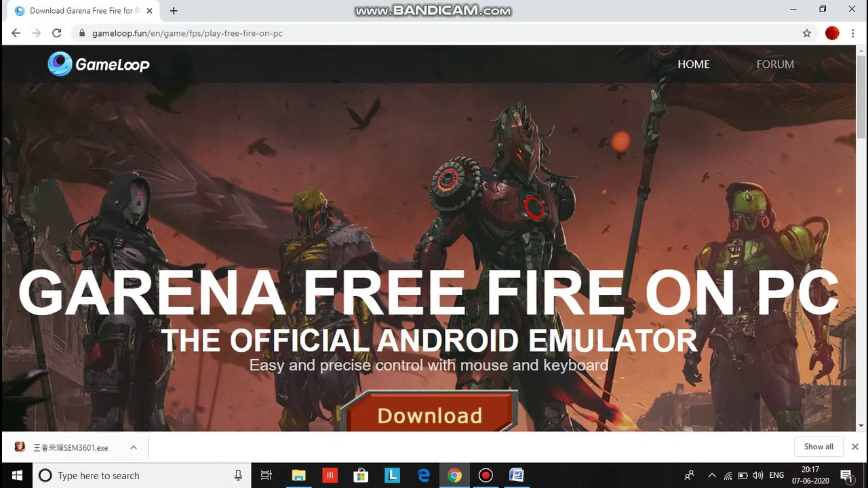Click the browser forward arrow
The height and width of the screenshot is (488, 868).
click(x=37, y=33)
